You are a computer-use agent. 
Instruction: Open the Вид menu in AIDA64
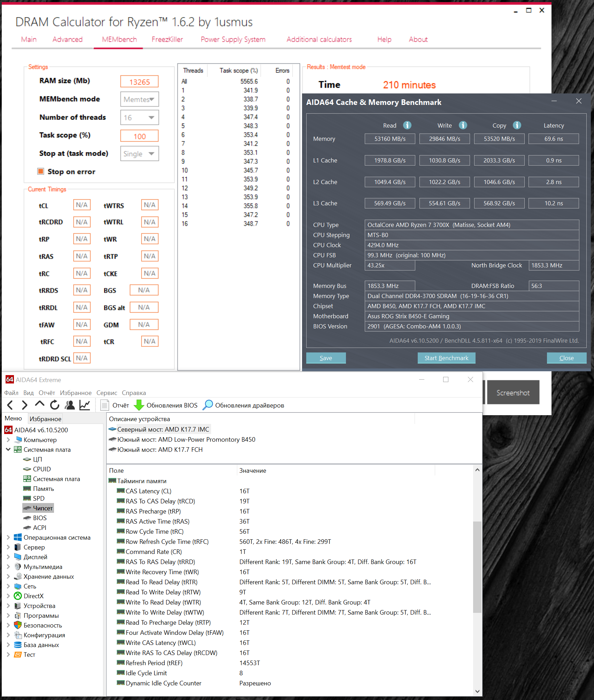(x=29, y=393)
